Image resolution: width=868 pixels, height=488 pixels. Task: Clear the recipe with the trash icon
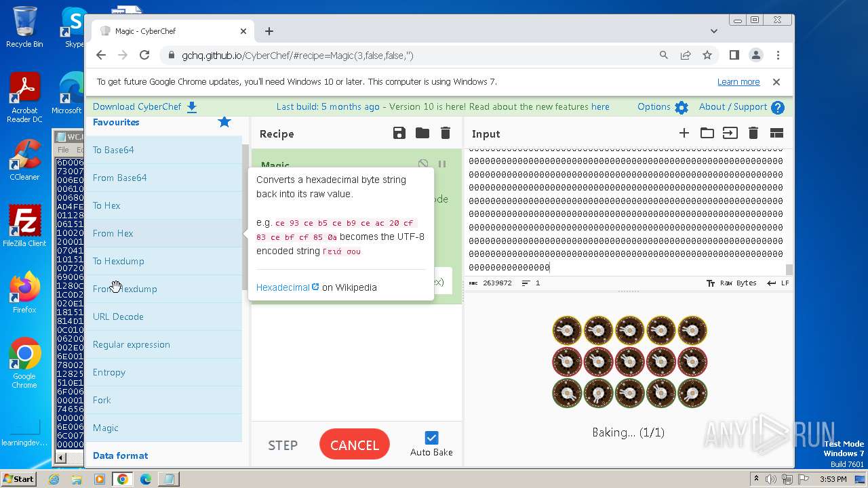[x=446, y=134]
